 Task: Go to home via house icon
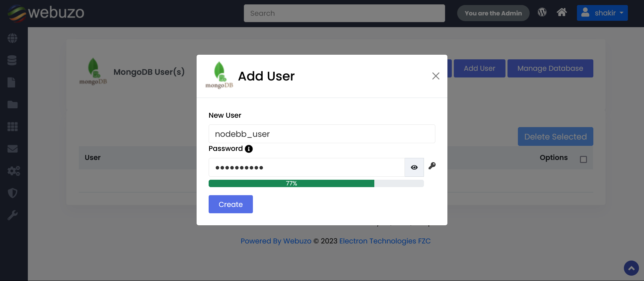(561, 12)
